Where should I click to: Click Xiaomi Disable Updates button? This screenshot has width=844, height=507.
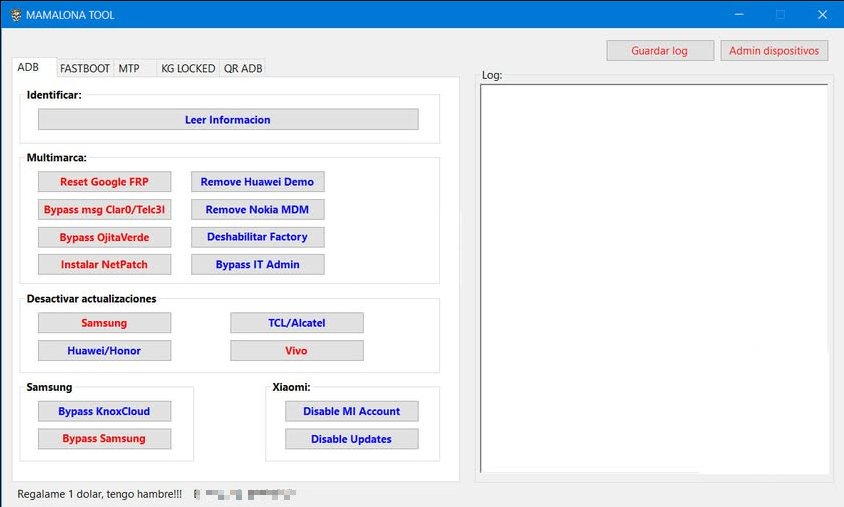pos(352,439)
